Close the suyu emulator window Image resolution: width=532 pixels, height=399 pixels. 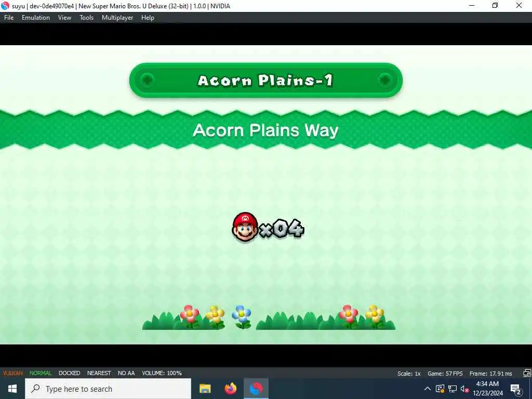(x=519, y=6)
